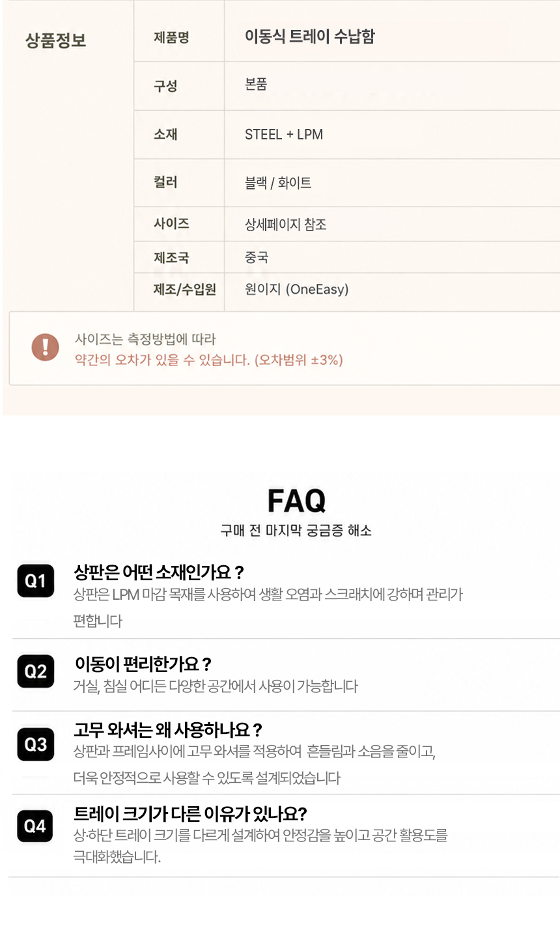Viewport: 560px width, 928px height.
Task: Click the Q3 badge icon
Action: (35, 744)
